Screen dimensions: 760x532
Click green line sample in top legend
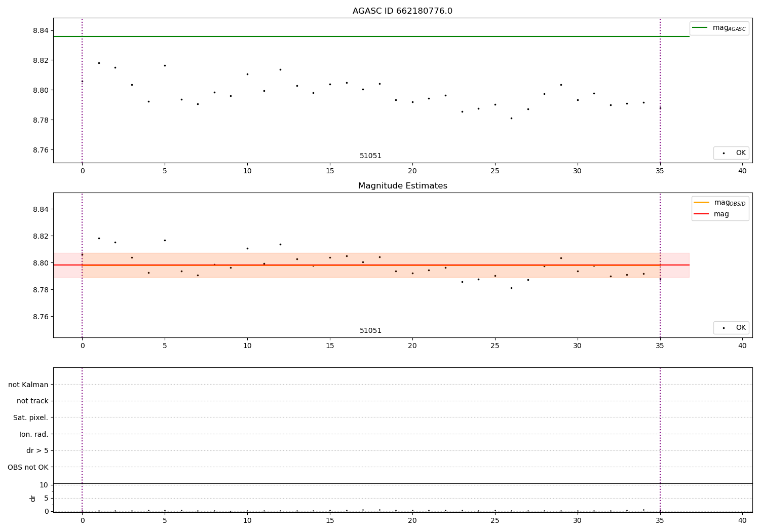(700, 28)
